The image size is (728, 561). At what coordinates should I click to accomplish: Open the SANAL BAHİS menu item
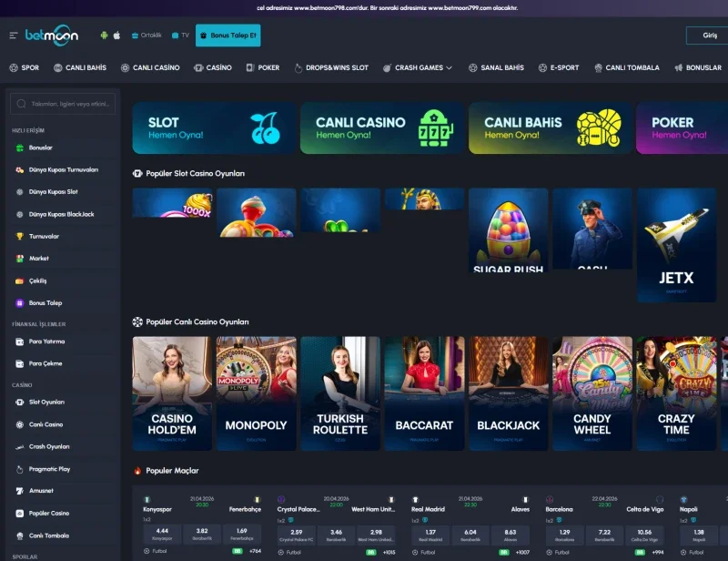tap(496, 68)
